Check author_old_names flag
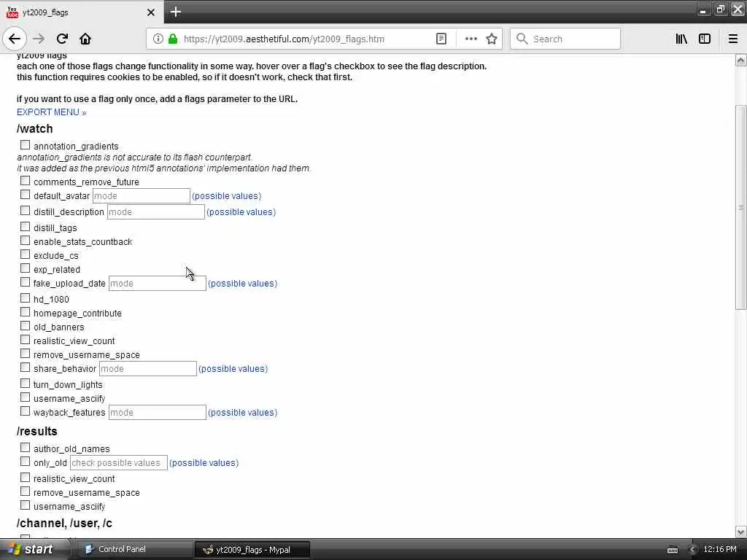This screenshot has height=560, width=747. point(26,448)
